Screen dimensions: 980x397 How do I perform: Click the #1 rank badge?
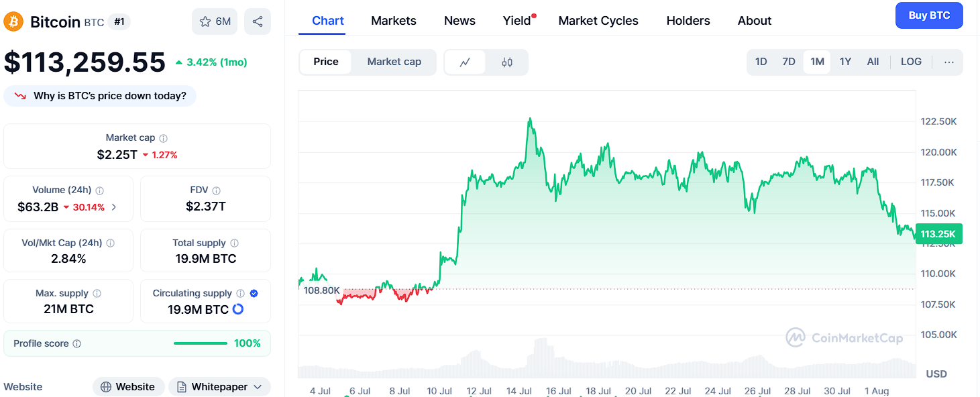[119, 21]
